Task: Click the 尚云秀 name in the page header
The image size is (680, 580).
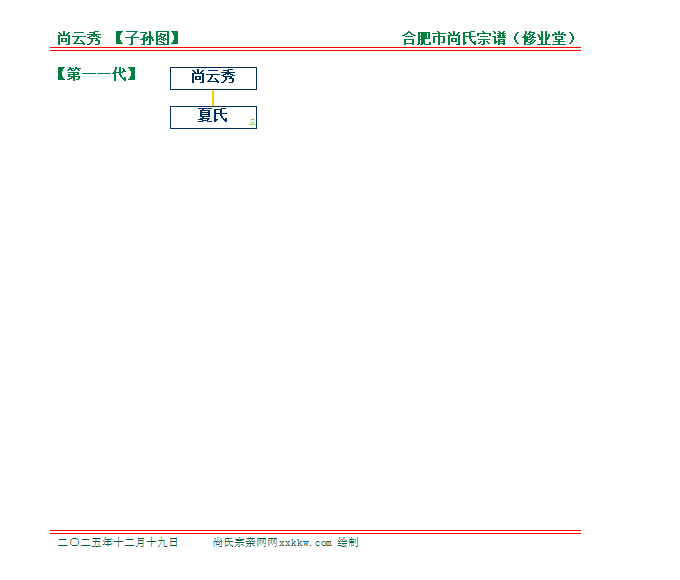Action: (79, 39)
